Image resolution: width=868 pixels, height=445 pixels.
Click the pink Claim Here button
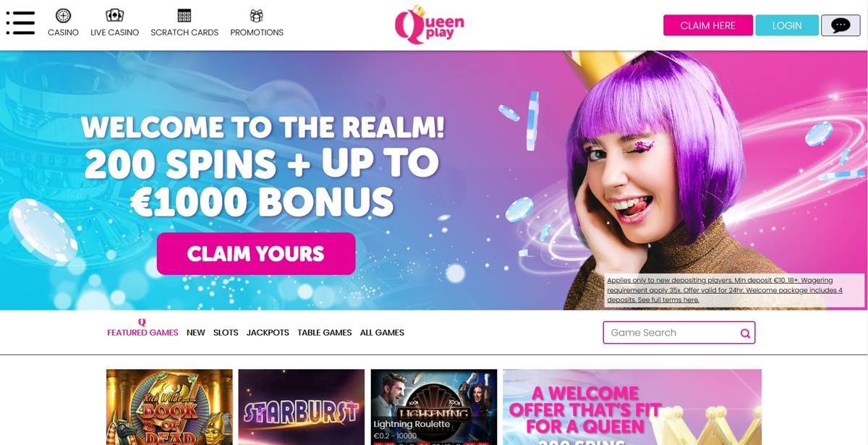click(x=708, y=25)
